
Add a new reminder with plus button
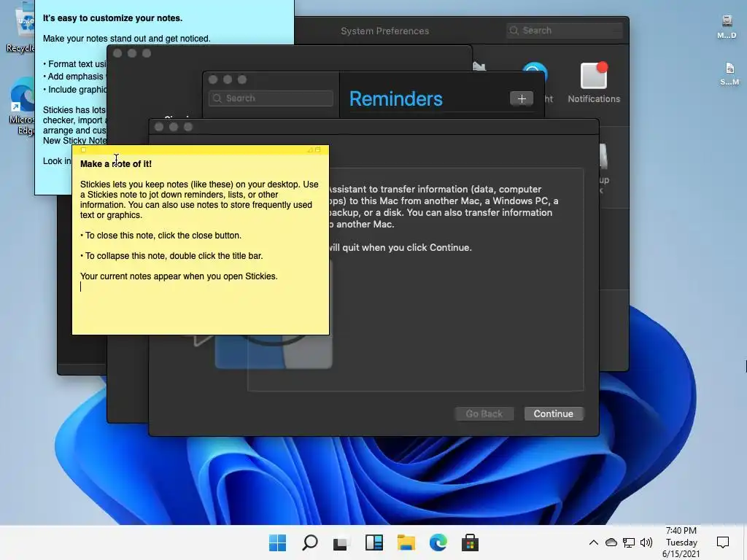click(x=522, y=98)
